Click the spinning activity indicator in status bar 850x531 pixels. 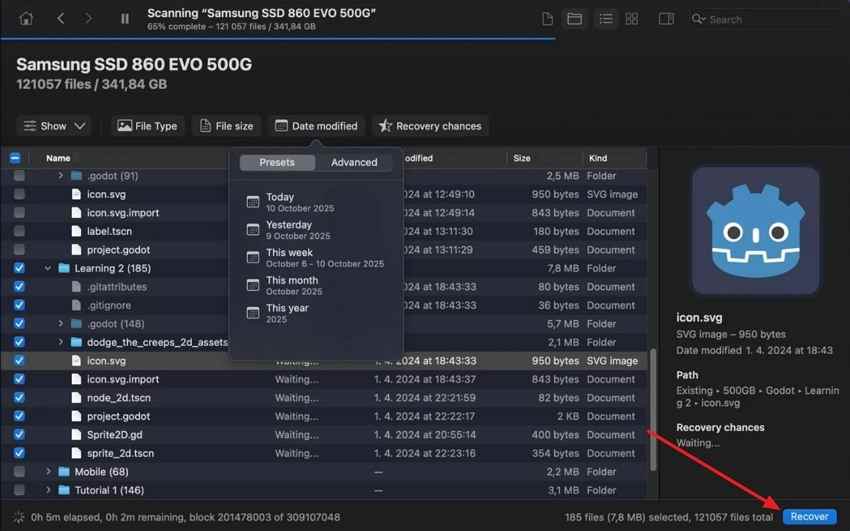(19, 517)
